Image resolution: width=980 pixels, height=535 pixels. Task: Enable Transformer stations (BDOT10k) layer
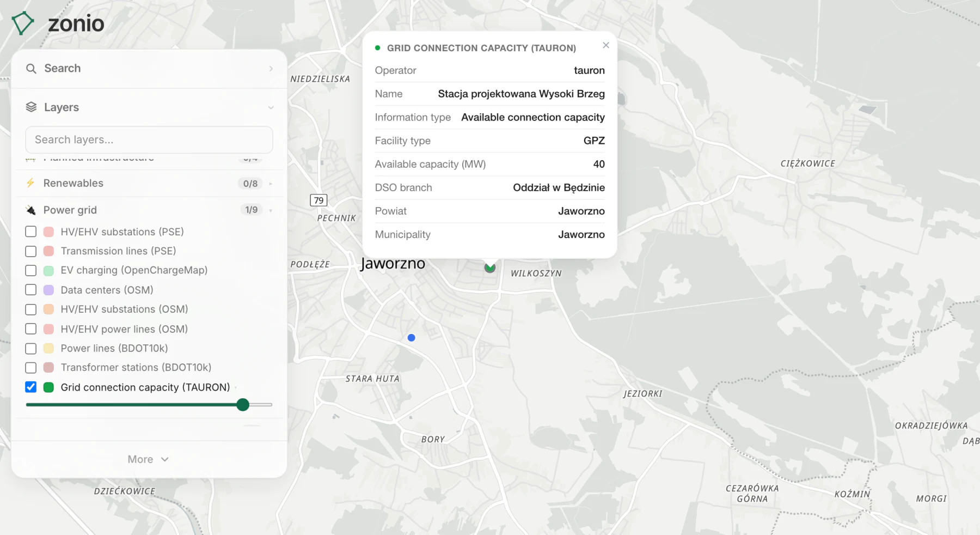click(x=31, y=368)
